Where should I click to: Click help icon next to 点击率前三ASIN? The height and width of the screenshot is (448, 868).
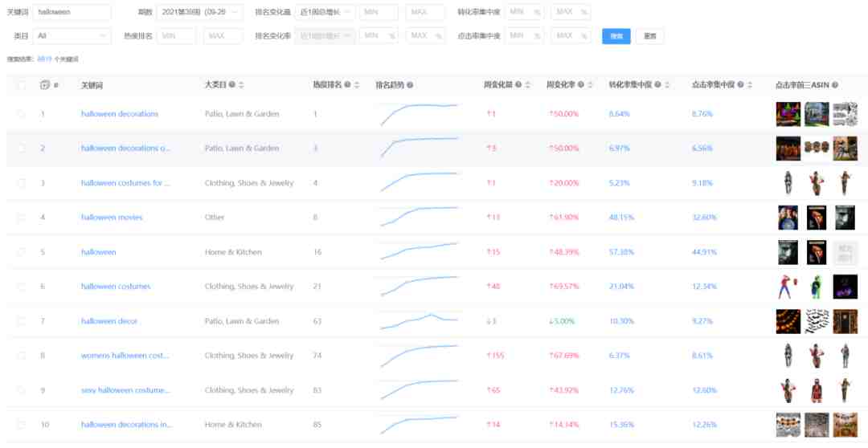pos(834,84)
